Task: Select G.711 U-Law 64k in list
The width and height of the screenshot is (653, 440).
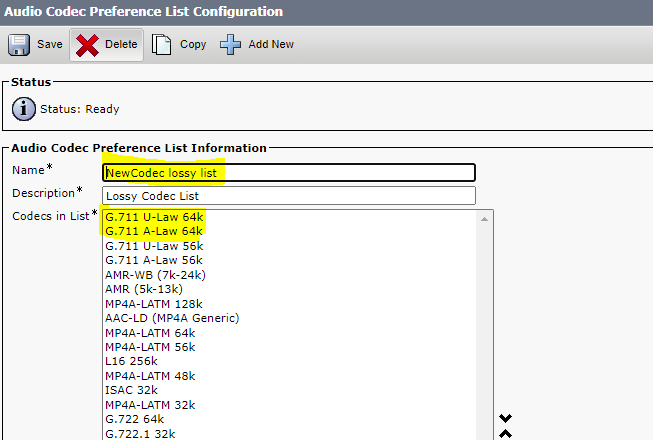Action: [154, 217]
